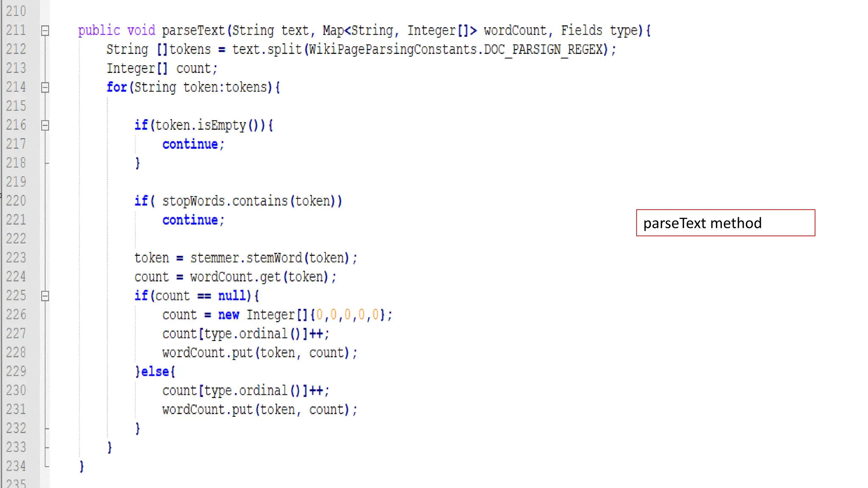Click wordCount.put(token, count) on line 228
This screenshot has height=488, width=868.
(256, 353)
